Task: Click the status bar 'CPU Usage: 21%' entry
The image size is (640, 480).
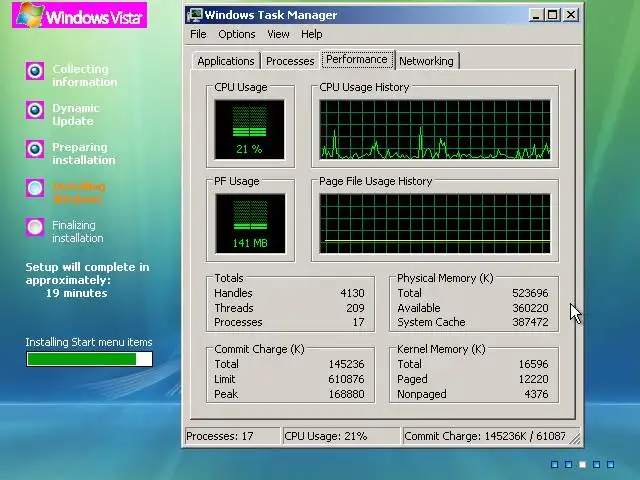Action: (341, 436)
